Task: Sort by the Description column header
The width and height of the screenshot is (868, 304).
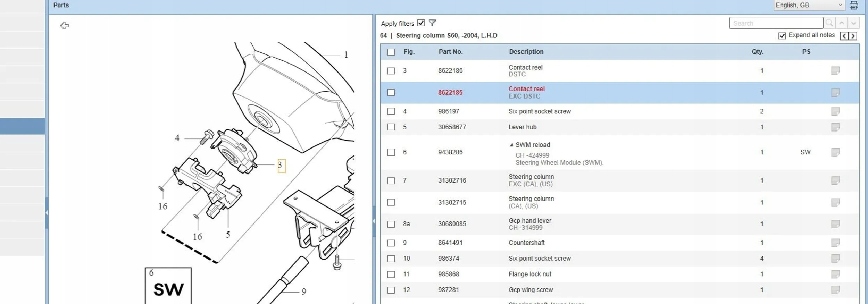Action: (x=526, y=52)
